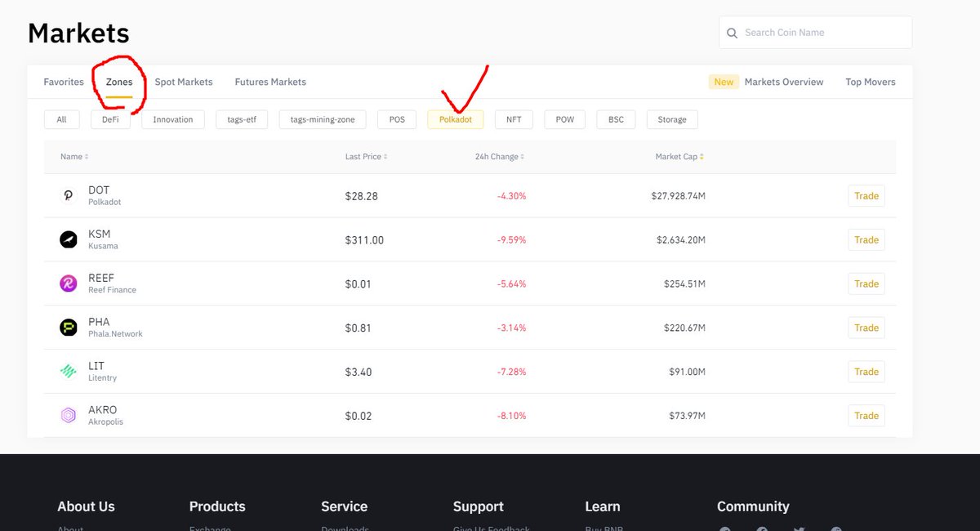View the Top Movers tab
980x531 pixels.
point(871,82)
